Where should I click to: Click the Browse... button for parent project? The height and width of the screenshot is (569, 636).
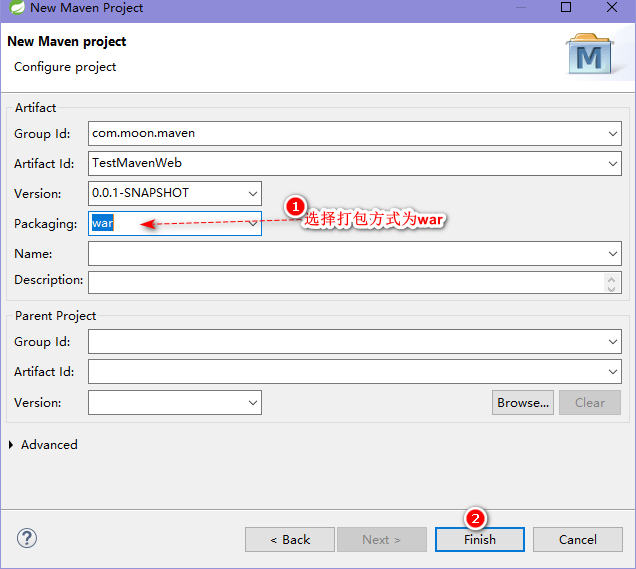[522, 402]
